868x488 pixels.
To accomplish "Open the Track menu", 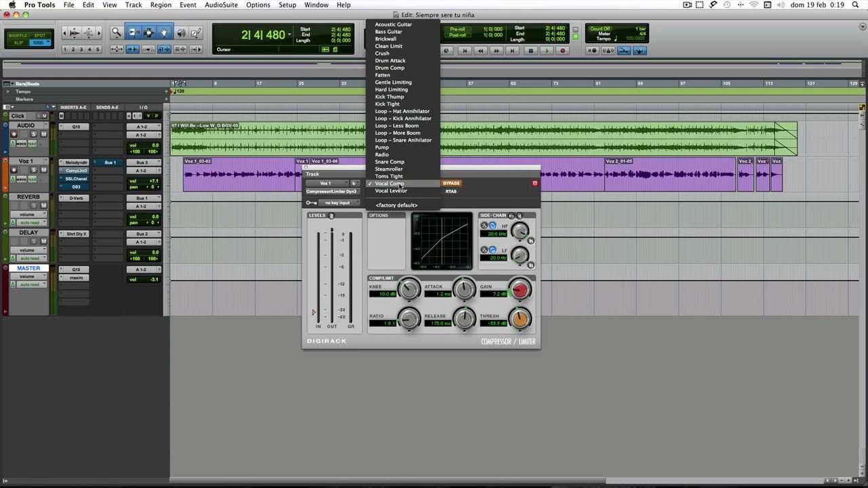I will pyautogui.click(x=134, y=5).
